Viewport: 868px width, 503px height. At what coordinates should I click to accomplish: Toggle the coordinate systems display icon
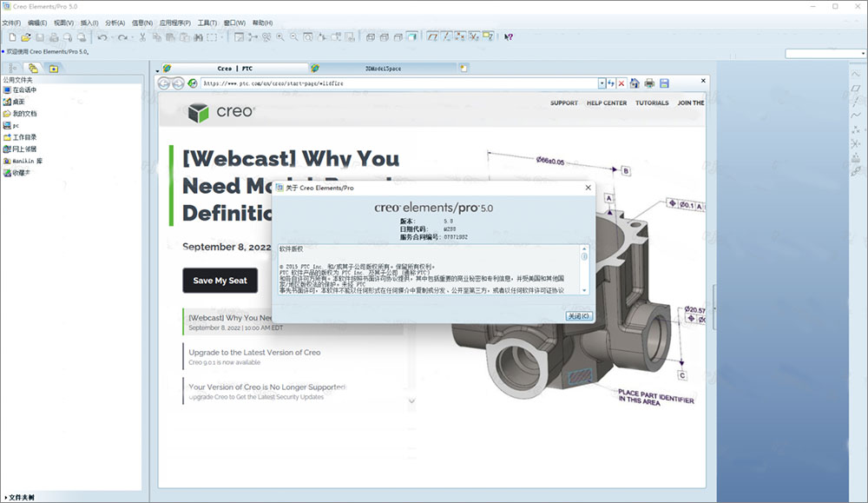point(474,37)
